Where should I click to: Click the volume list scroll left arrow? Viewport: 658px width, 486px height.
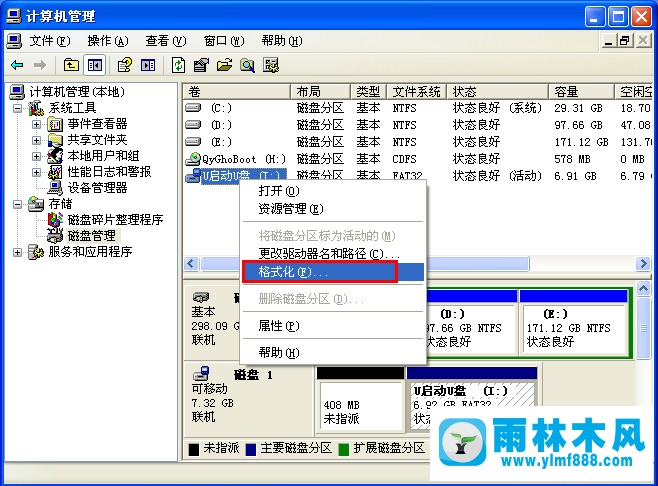(x=191, y=264)
